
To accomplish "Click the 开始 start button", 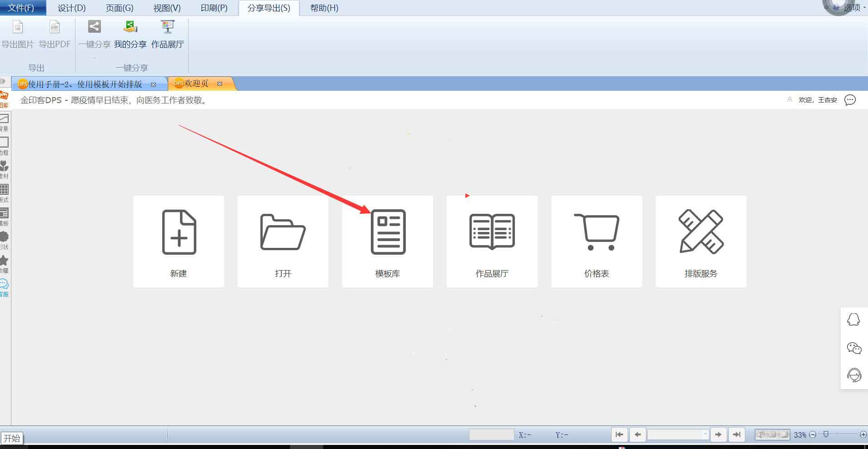I will pos(12,438).
